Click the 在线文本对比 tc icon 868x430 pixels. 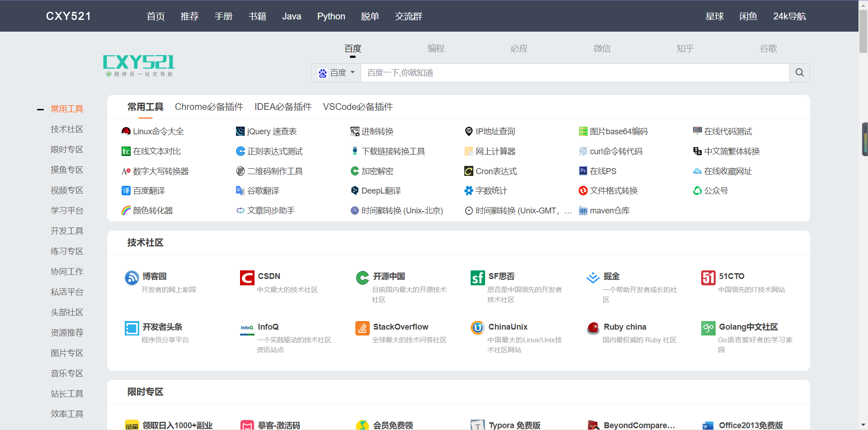click(126, 151)
